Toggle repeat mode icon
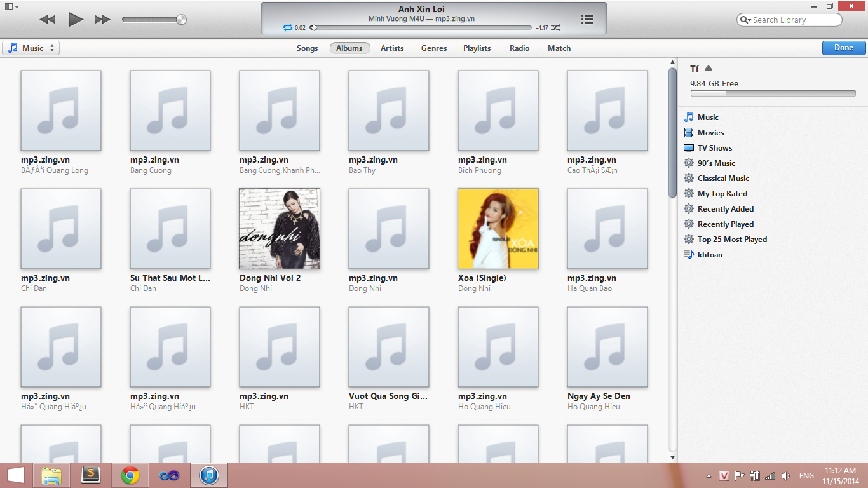Image resolution: width=868 pixels, height=488 pixels. pyautogui.click(x=288, y=28)
